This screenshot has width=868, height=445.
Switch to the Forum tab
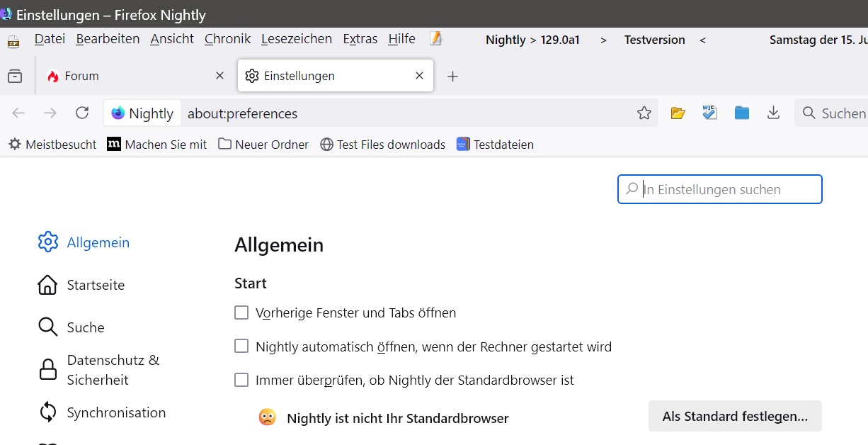80,75
